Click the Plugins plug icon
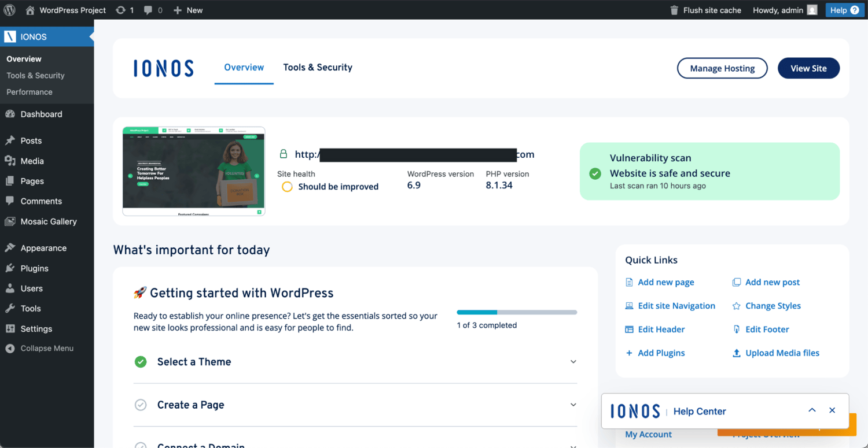 [x=10, y=268]
